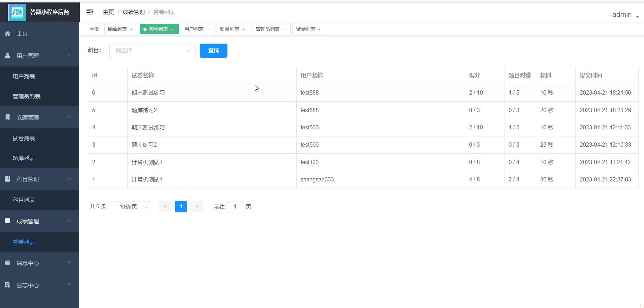Viewport: 644px width, 308px height.
Task: Click the 消息中心 envelope icon
Action: pyautogui.click(x=8, y=263)
